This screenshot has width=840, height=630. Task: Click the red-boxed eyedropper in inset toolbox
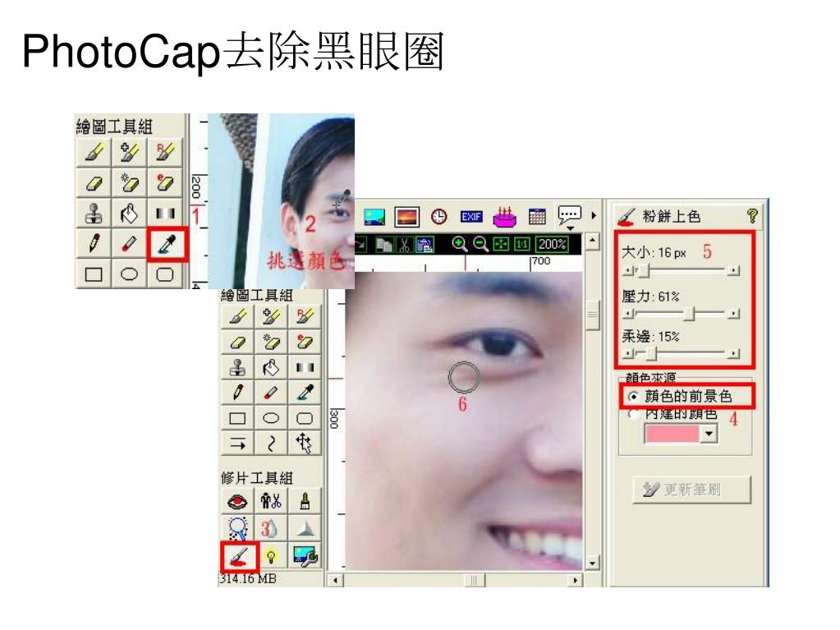pos(168,245)
